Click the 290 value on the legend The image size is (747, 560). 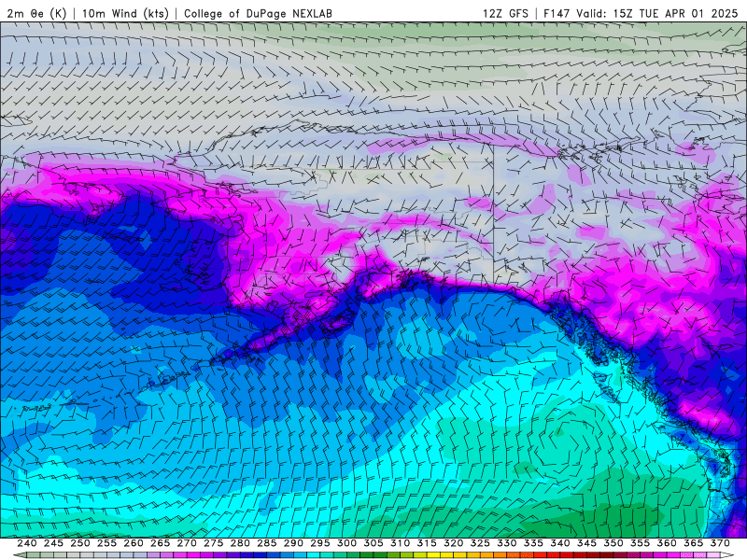click(x=293, y=543)
